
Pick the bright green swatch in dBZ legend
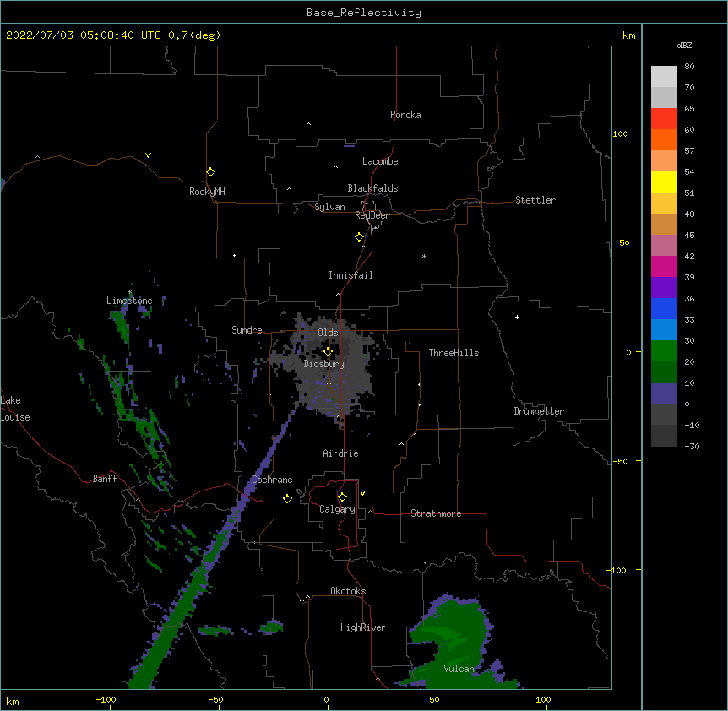664,351
